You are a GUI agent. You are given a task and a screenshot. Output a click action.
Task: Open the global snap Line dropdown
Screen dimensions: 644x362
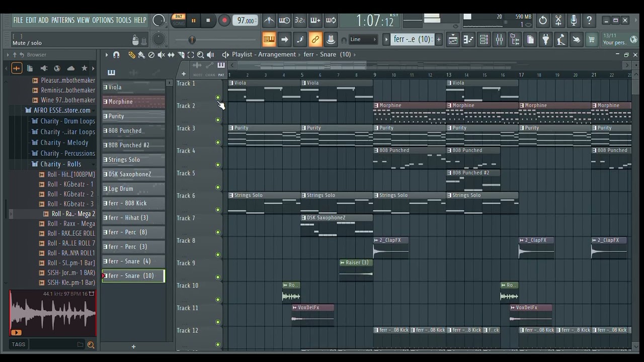click(363, 39)
